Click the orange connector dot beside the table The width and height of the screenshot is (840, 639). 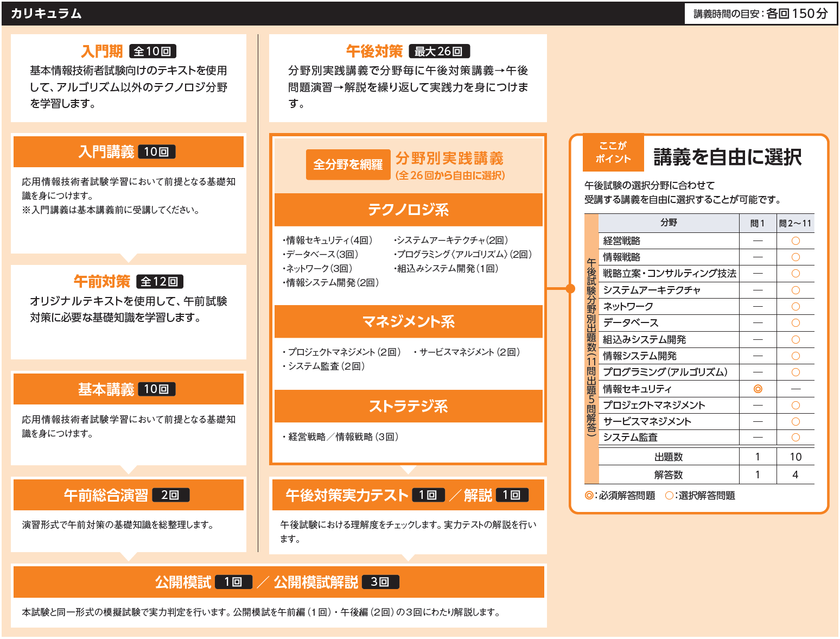coord(570,288)
